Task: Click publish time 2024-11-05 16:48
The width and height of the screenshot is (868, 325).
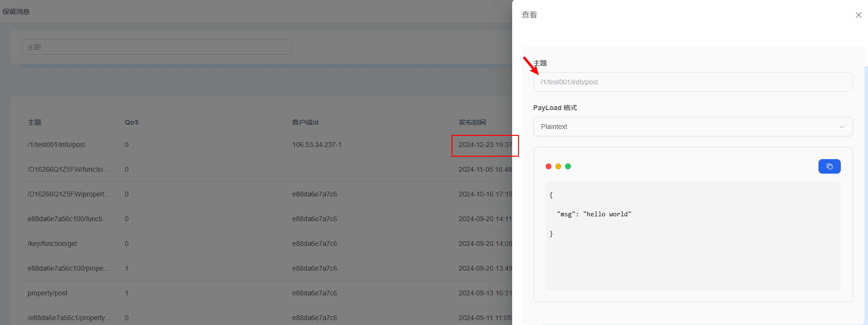Action: [485, 169]
